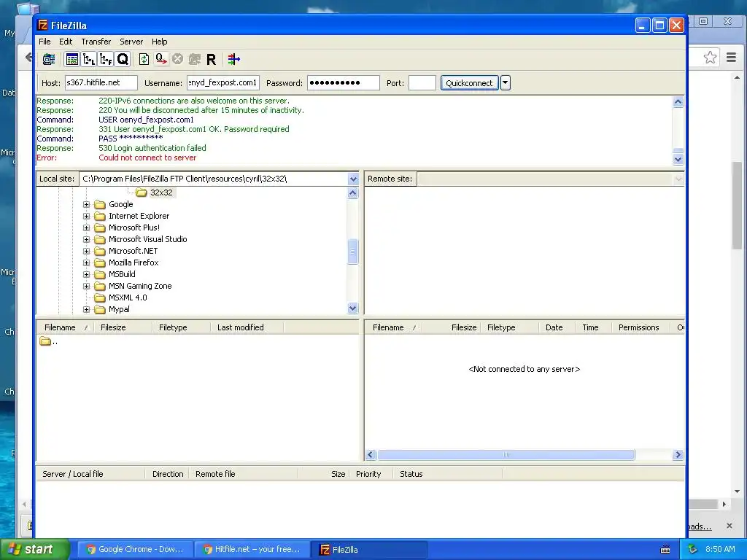The height and width of the screenshot is (560, 747).
Task: Click the directory comparison icon
Action: (x=233, y=60)
